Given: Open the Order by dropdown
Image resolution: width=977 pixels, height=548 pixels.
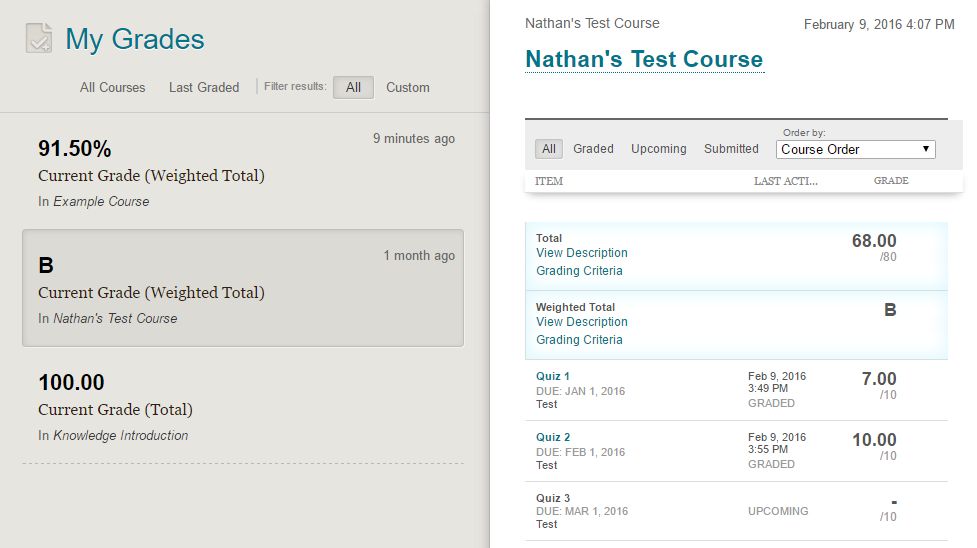Looking at the screenshot, I should [856, 149].
